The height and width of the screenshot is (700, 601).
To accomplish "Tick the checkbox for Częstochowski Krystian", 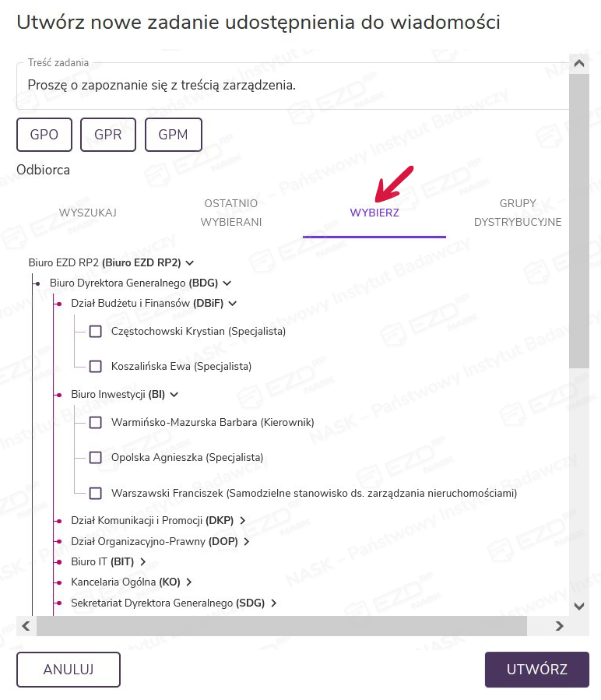I will (96, 332).
